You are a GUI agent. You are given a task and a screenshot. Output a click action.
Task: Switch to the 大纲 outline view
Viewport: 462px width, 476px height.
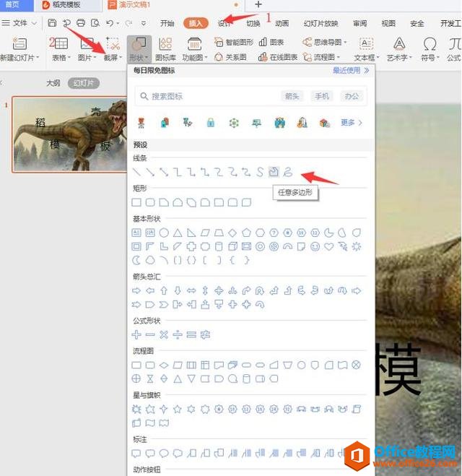pyautogui.click(x=53, y=83)
